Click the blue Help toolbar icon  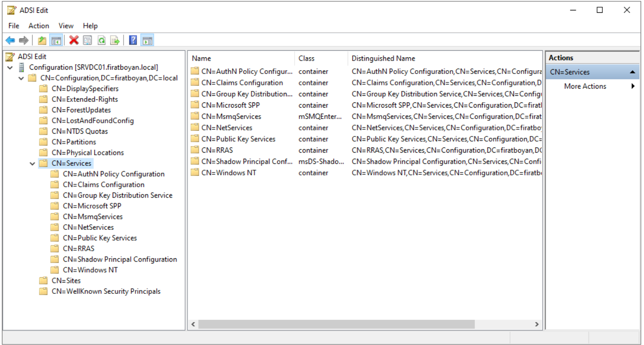(133, 40)
